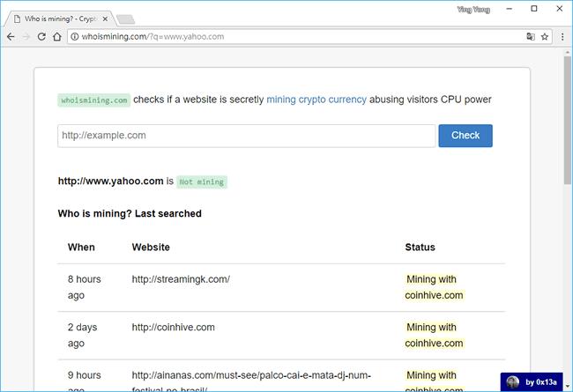Click the browser forward arrow
573x392 pixels.
[26, 36]
